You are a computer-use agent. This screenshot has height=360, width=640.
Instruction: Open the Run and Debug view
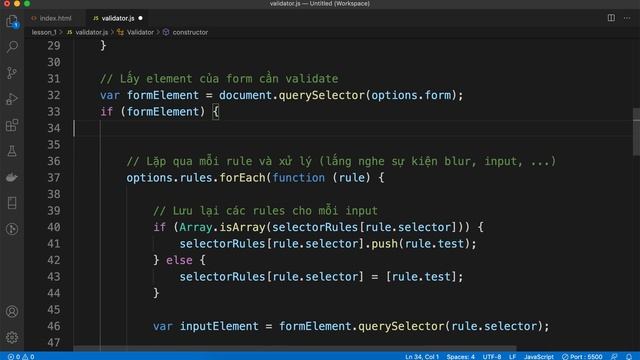(12, 99)
